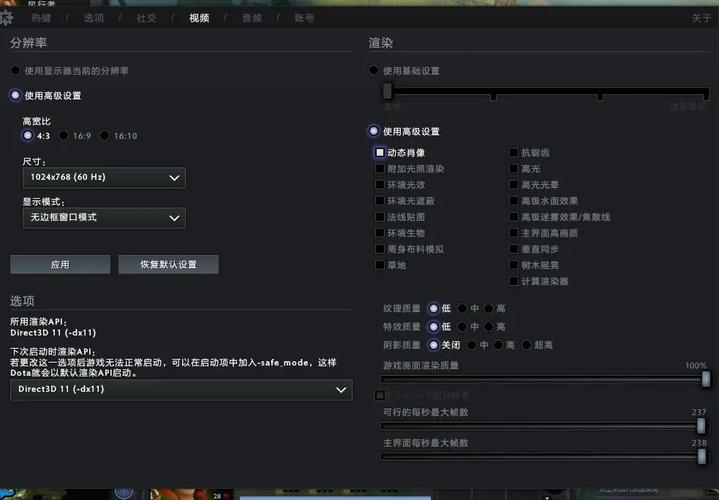Select 使用基础设置 under 渲染 section
Screen dimensions: 719x500
tap(374, 71)
